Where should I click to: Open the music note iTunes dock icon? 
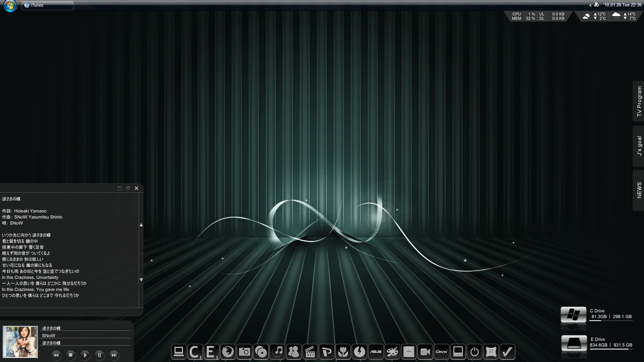coord(277,352)
